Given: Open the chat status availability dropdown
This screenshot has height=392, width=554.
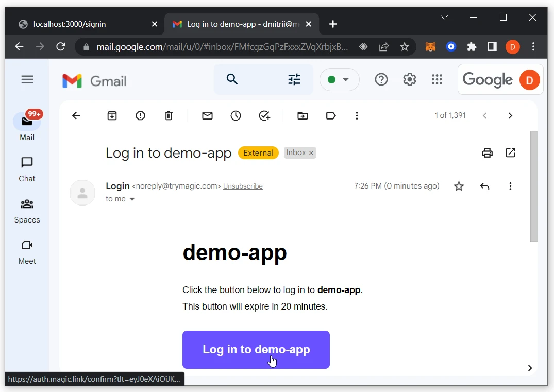Looking at the screenshot, I should pyautogui.click(x=340, y=79).
